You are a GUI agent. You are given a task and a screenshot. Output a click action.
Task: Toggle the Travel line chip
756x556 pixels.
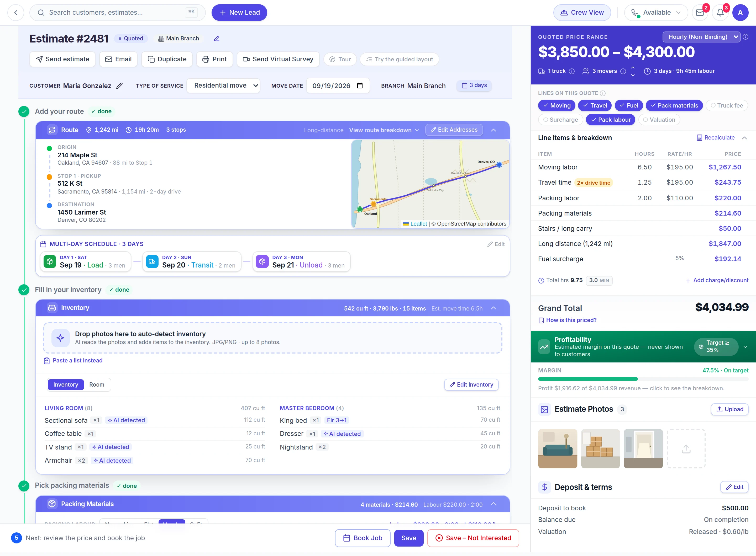click(595, 105)
